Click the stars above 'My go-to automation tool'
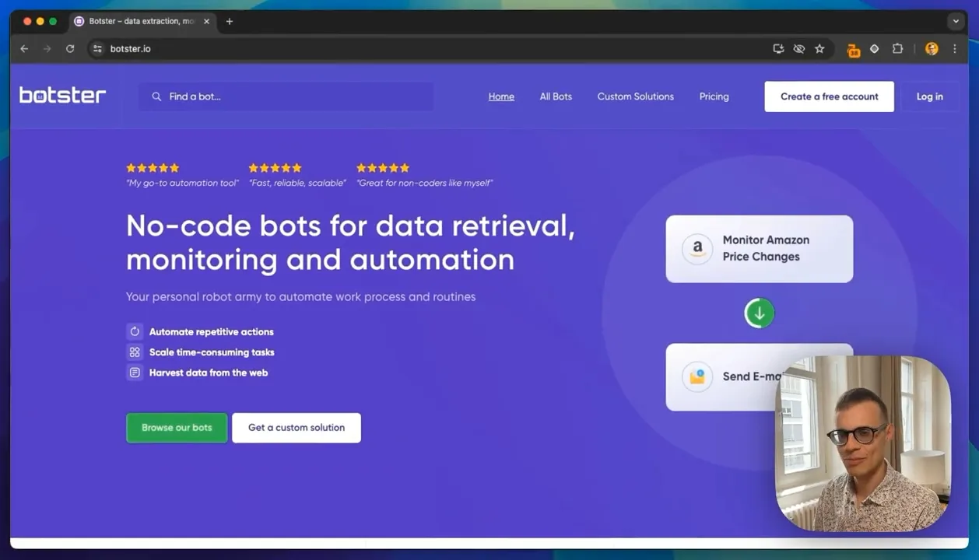This screenshot has height=560, width=979. (153, 168)
